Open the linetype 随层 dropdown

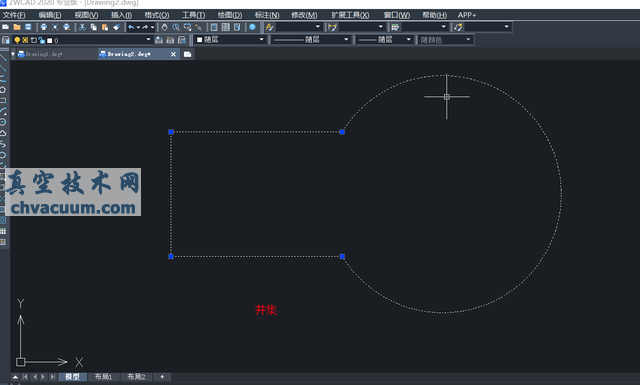tap(346, 40)
